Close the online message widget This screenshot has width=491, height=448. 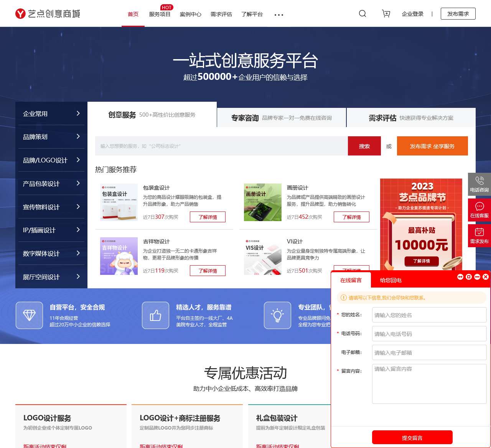486,277
